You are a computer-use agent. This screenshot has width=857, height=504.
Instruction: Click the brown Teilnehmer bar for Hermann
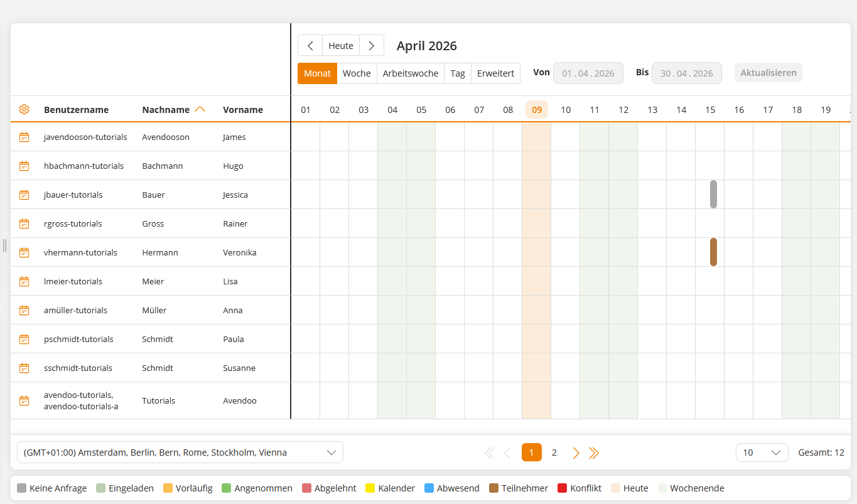[713, 252]
